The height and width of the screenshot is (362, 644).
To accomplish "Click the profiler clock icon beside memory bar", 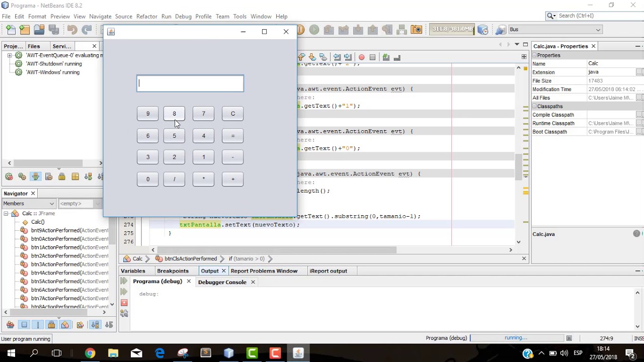I will point(482,30).
